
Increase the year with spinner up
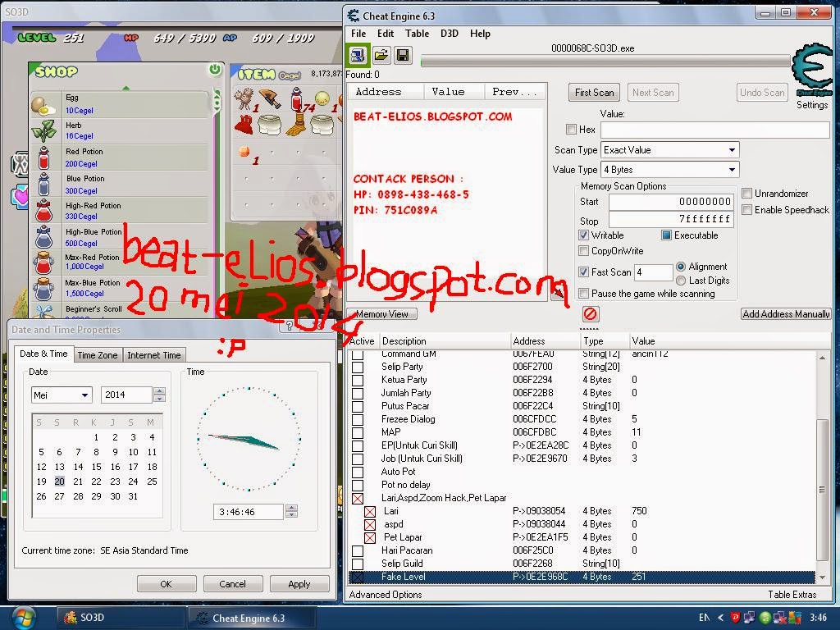point(159,391)
